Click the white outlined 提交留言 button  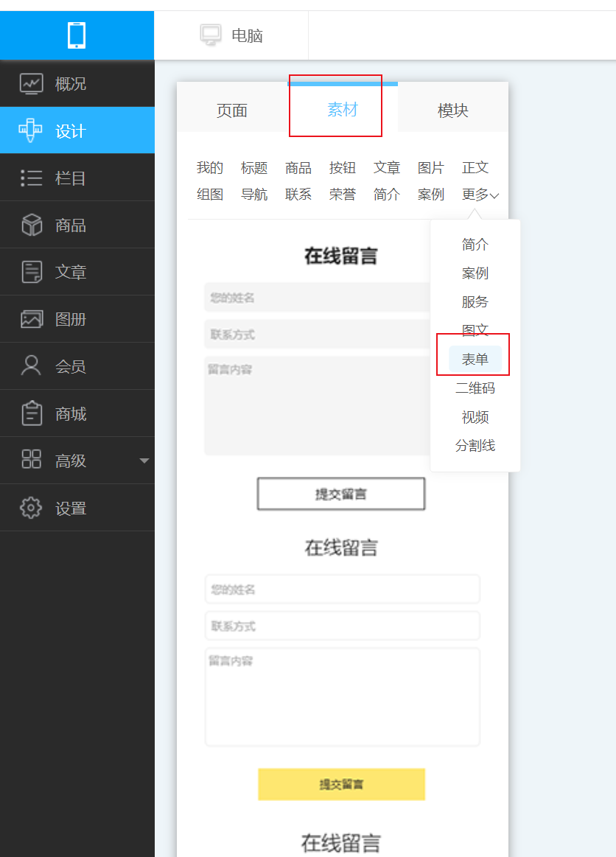click(x=341, y=494)
